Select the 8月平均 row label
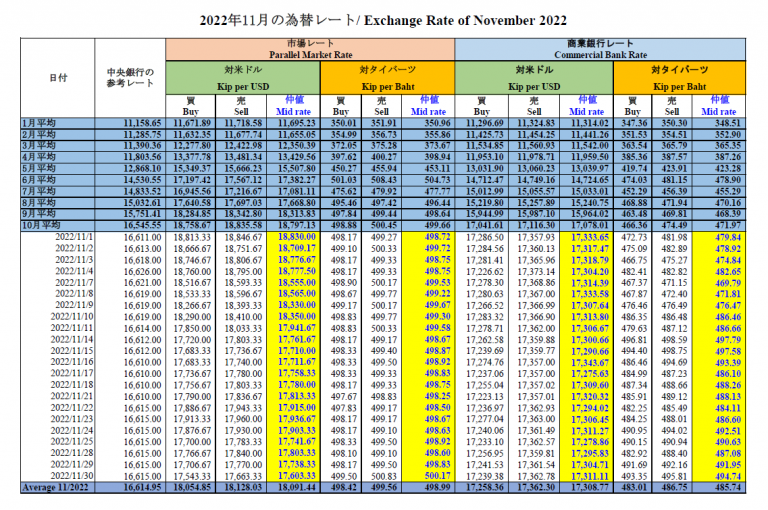 [36, 202]
